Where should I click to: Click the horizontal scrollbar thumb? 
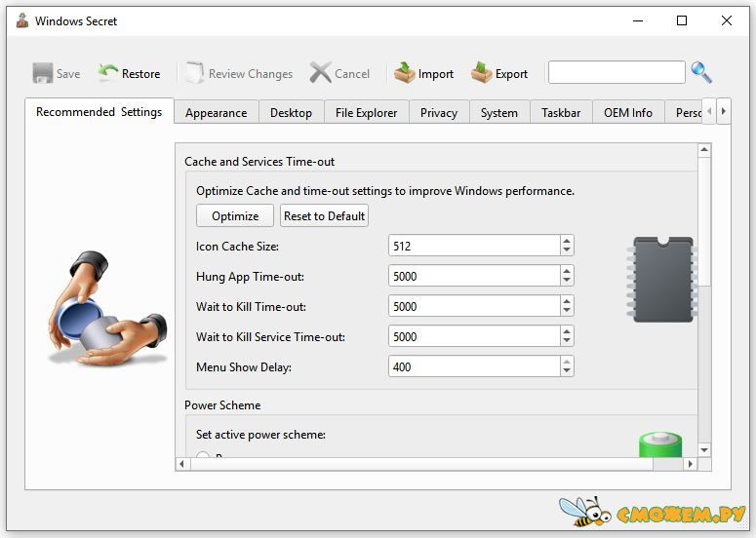421,464
